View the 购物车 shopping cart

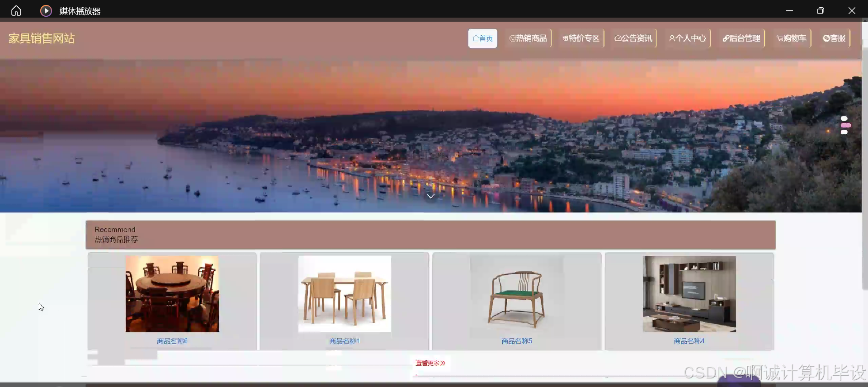(792, 38)
